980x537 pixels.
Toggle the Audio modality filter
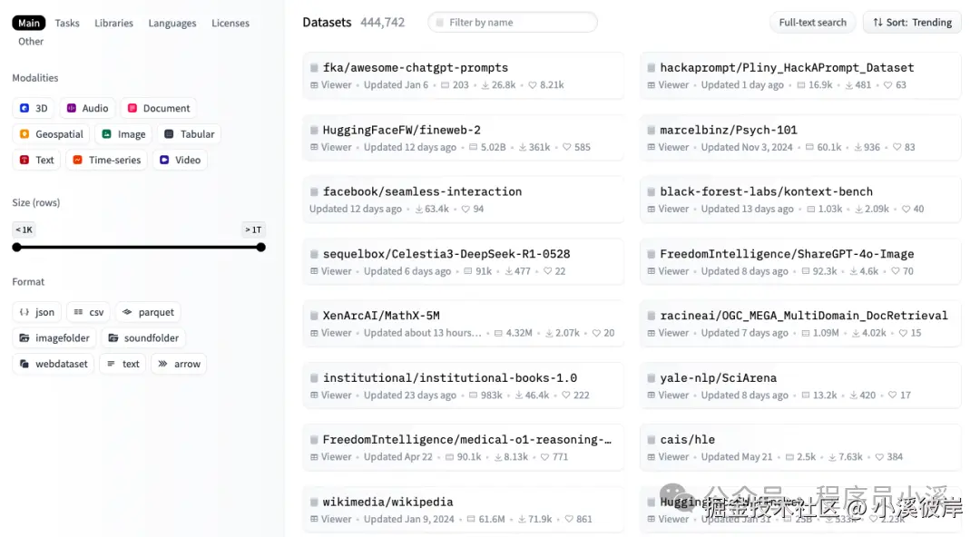(x=87, y=108)
